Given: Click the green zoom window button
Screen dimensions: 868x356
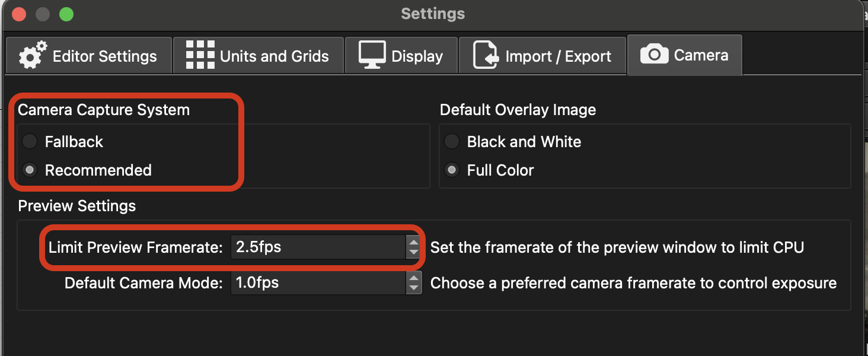Looking at the screenshot, I should [x=66, y=14].
